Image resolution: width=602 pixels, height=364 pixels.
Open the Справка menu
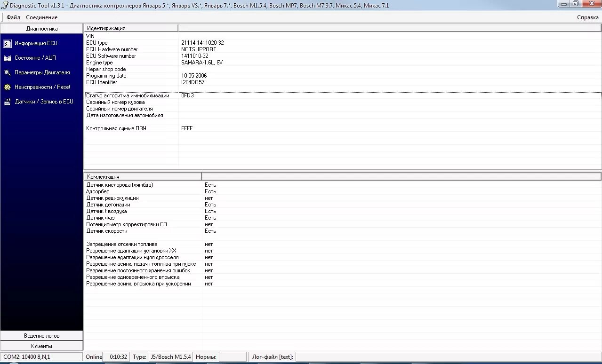point(588,17)
